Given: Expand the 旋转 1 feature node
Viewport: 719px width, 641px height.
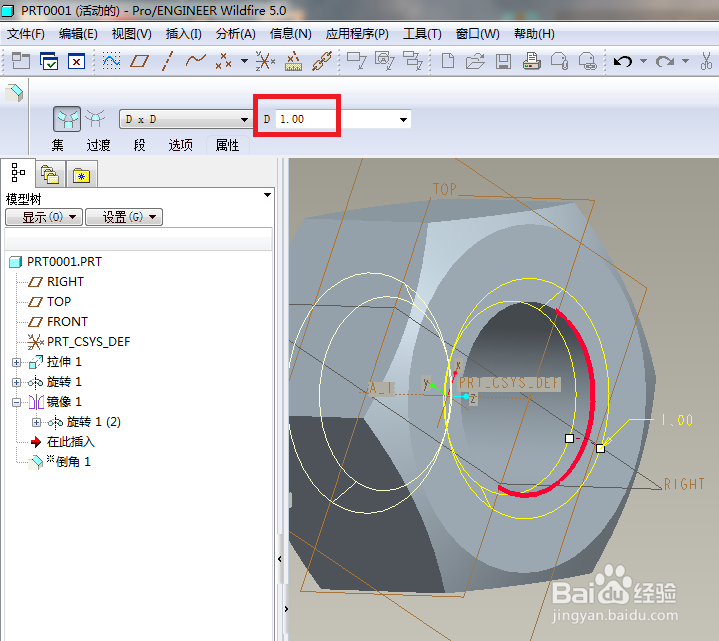Looking at the screenshot, I should click(17, 382).
